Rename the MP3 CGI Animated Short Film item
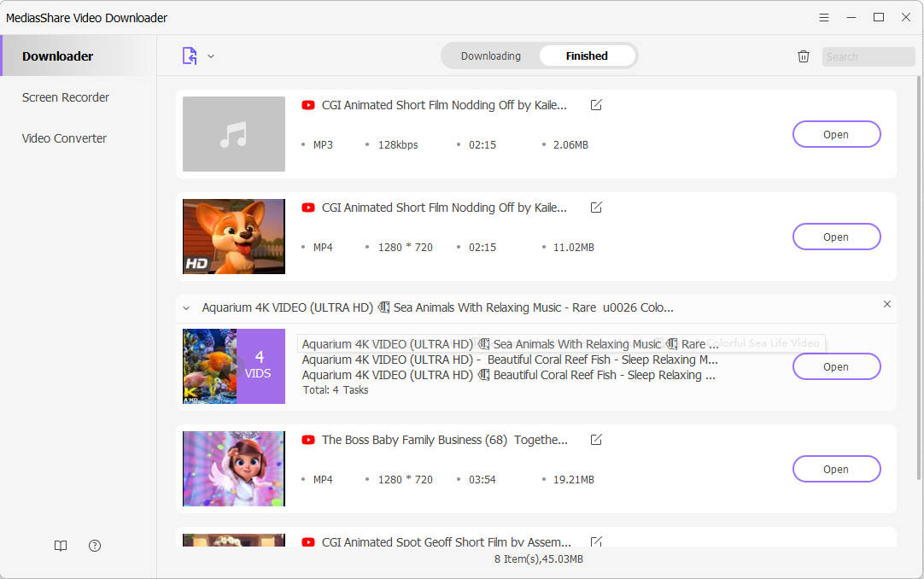The width and height of the screenshot is (924, 579). point(596,105)
